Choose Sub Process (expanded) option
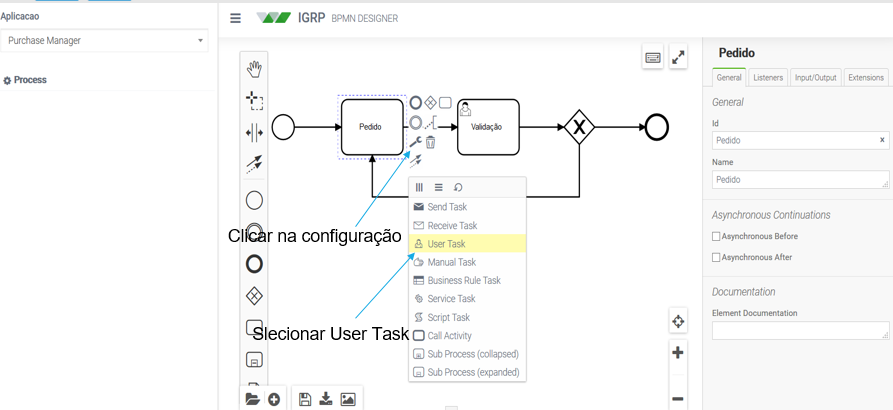This screenshot has width=893, height=410. point(467,372)
